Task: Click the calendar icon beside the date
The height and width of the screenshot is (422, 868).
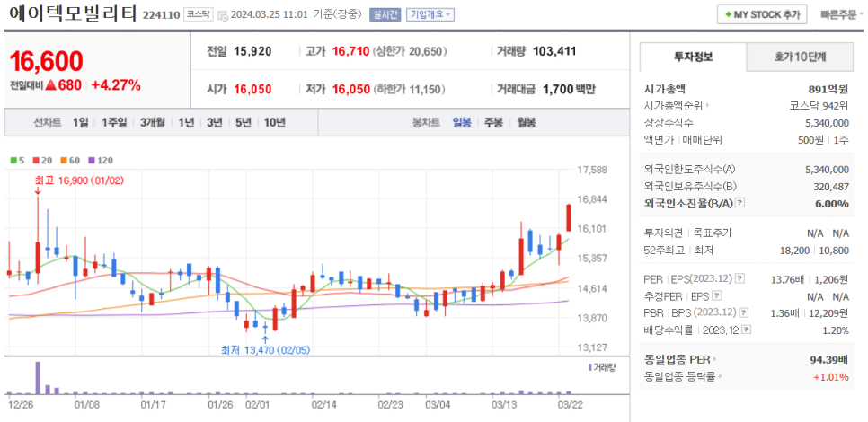Action: pyautogui.click(x=223, y=15)
